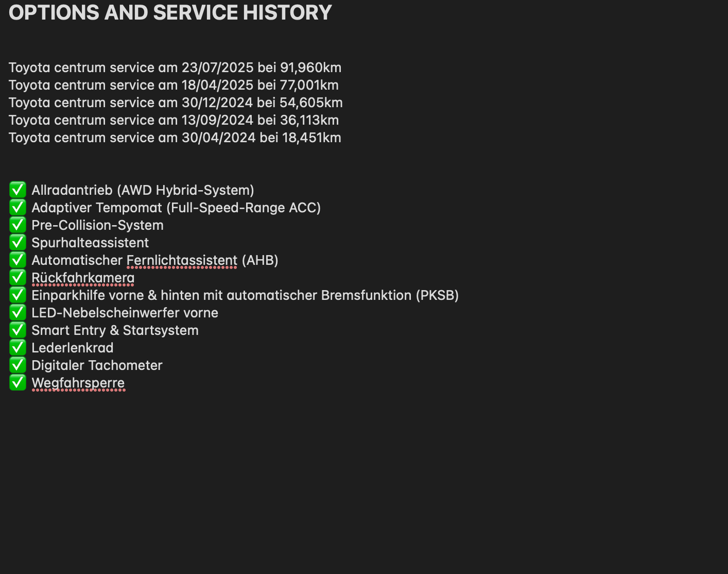Screen dimensions: 728x574
Task: Click the green checkmark next to Rückfahrkamera
Action: (18, 277)
